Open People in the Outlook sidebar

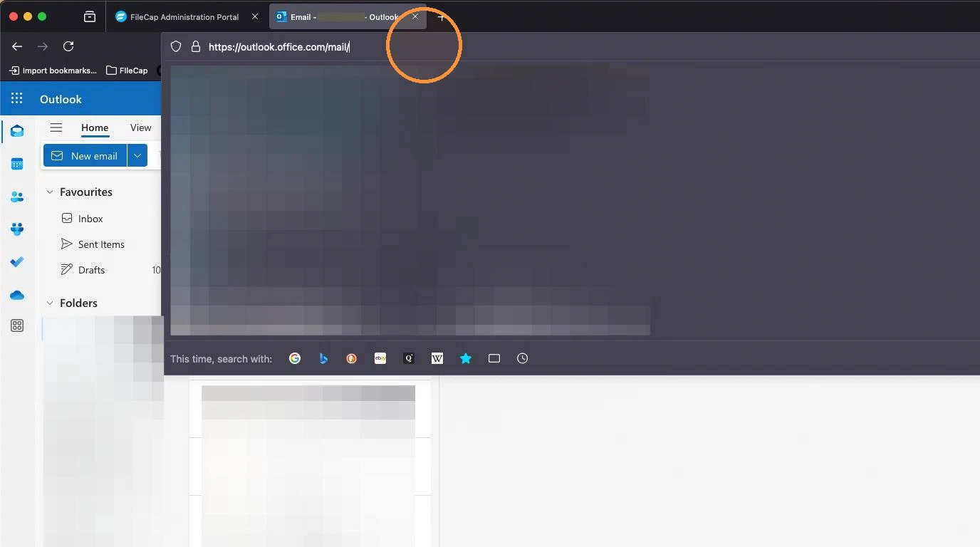click(x=17, y=197)
